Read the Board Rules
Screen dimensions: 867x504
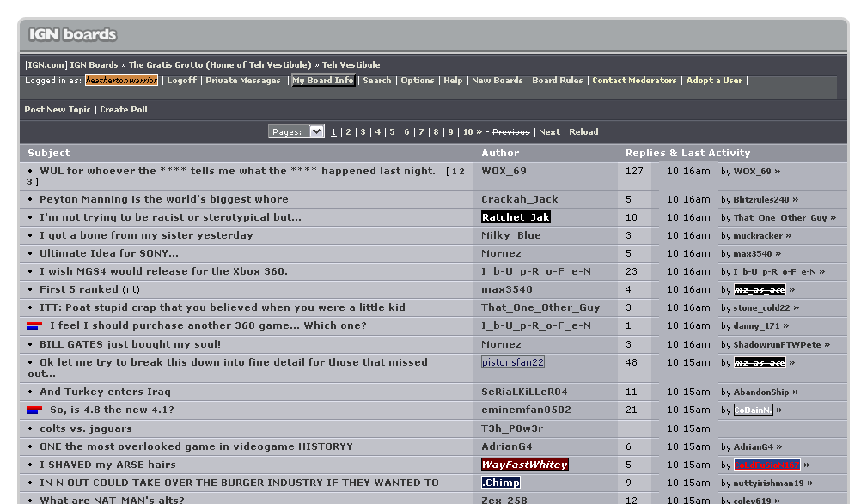(x=558, y=80)
